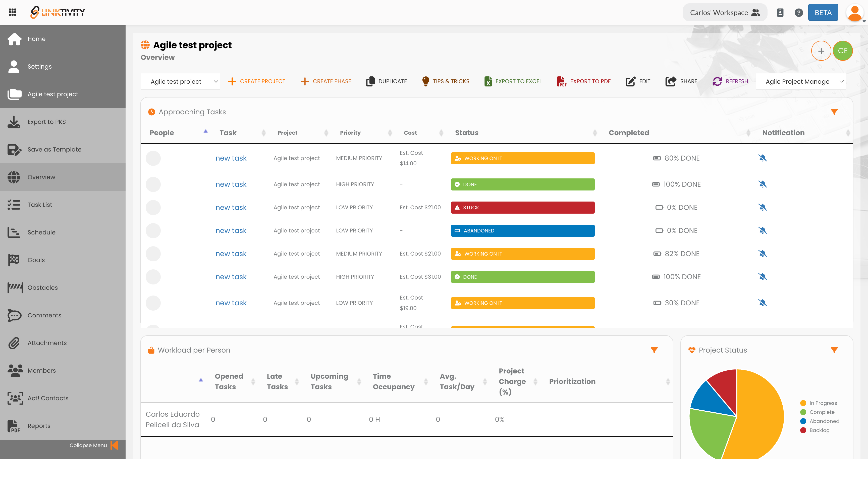Toggle notification bell for Est. Cost $31.00 task
Screen dimensions: 868x484
click(763, 277)
